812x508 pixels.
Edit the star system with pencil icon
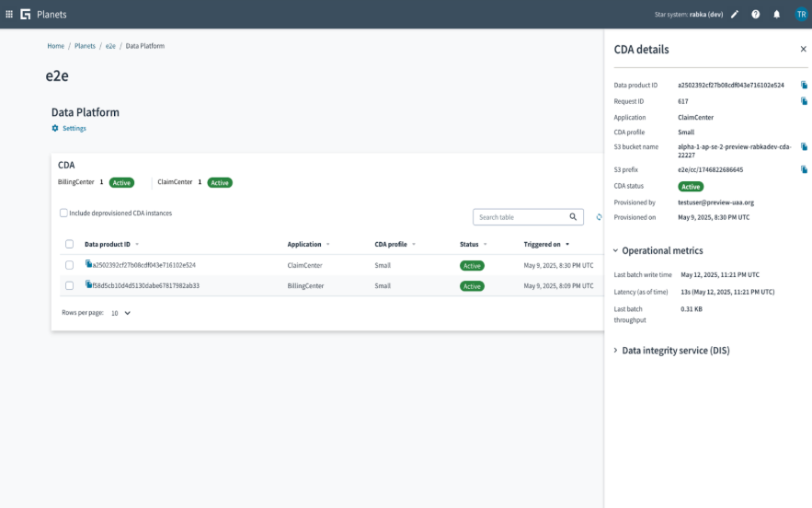coord(735,15)
